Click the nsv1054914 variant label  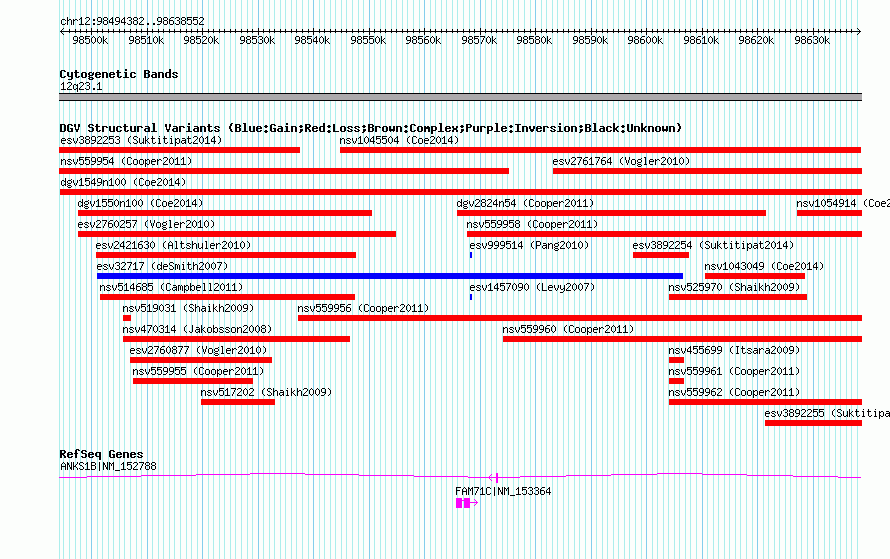842,203
